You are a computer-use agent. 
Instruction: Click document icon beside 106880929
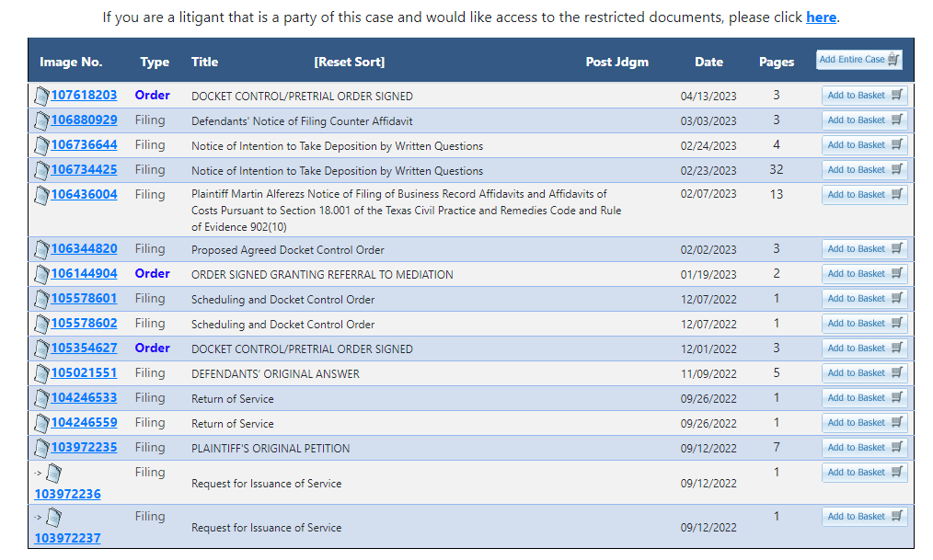coord(41,120)
